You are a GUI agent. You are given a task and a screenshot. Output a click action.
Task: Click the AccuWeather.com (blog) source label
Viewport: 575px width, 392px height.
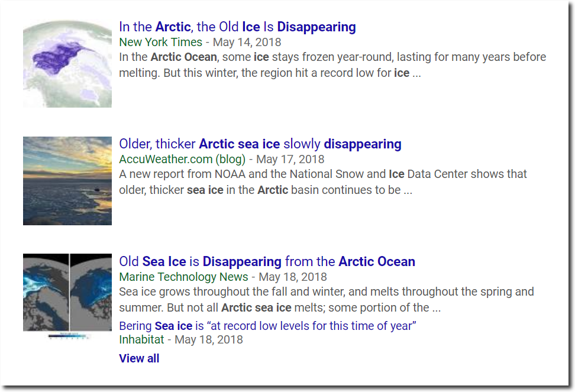[x=182, y=160]
